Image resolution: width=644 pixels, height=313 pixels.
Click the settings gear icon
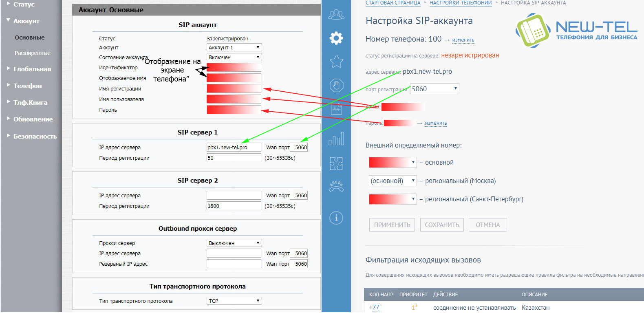[x=336, y=38]
